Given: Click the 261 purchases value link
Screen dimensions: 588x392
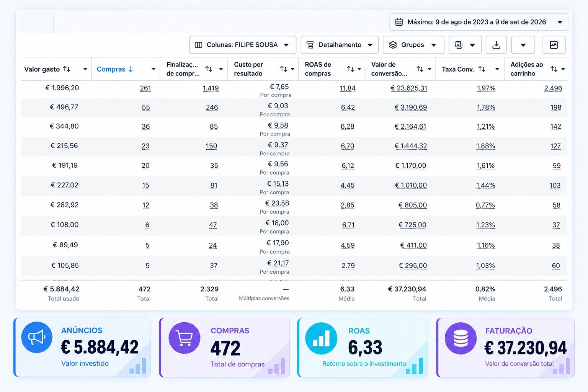Looking at the screenshot, I should 145,88.
